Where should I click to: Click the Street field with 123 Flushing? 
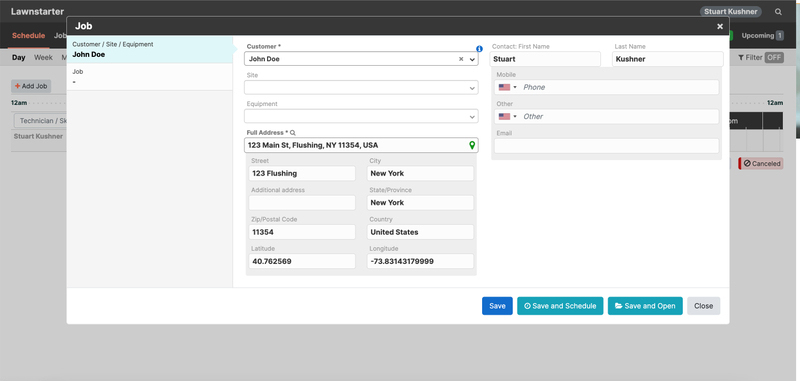302,173
